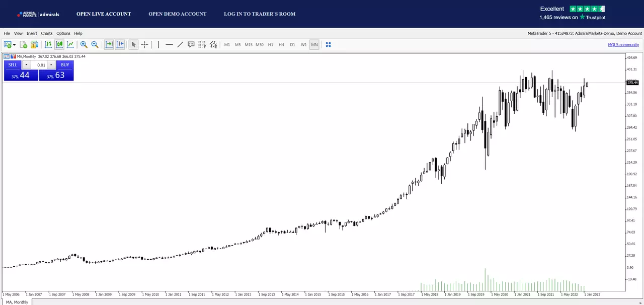The image size is (644, 305).
Task: Zoom out the chart
Action: [x=95, y=45]
